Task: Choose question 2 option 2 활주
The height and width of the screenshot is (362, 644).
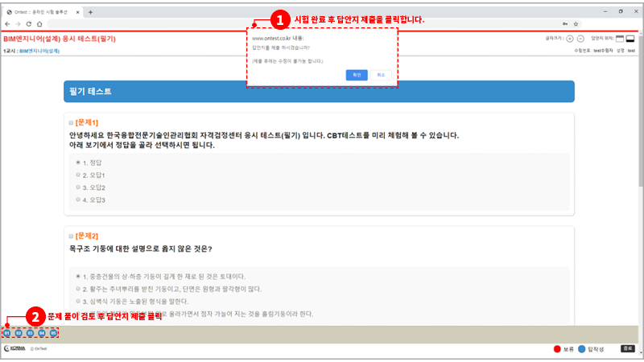Action: point(78,289)
